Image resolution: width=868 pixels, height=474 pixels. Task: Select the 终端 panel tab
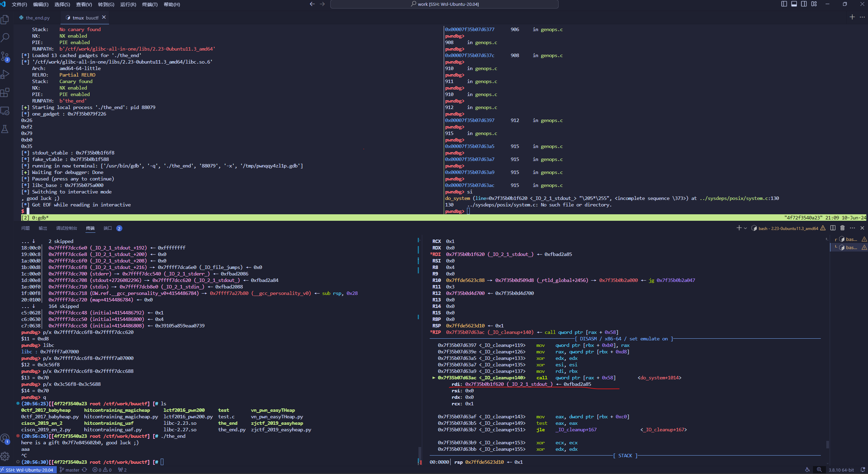(x=90, y=228)
